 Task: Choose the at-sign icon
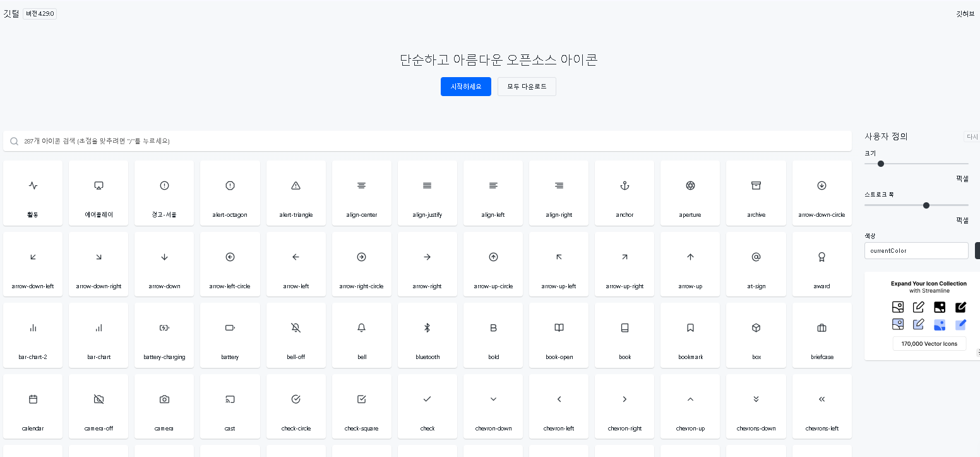click(756, 264)
